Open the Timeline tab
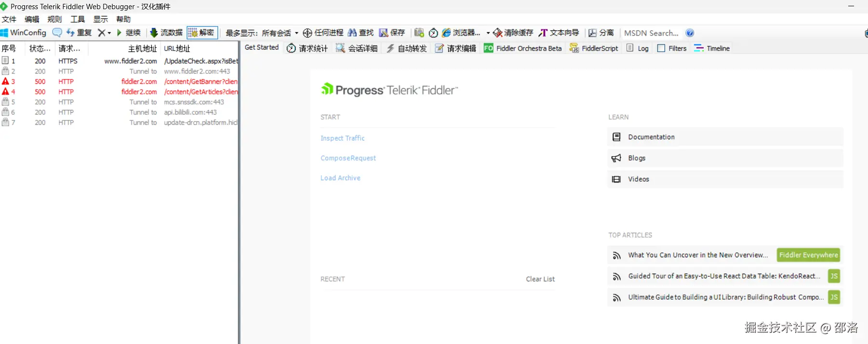868x344 pixels. [x=712, y=48]
